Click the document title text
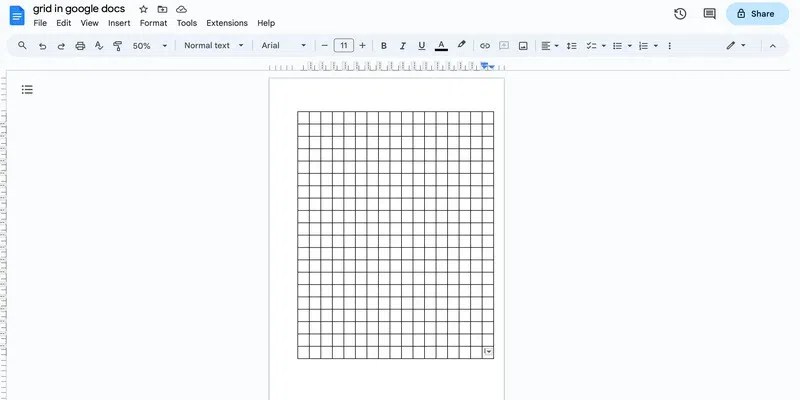The width and height of the screenshot is (800, 400). (79, 9)
